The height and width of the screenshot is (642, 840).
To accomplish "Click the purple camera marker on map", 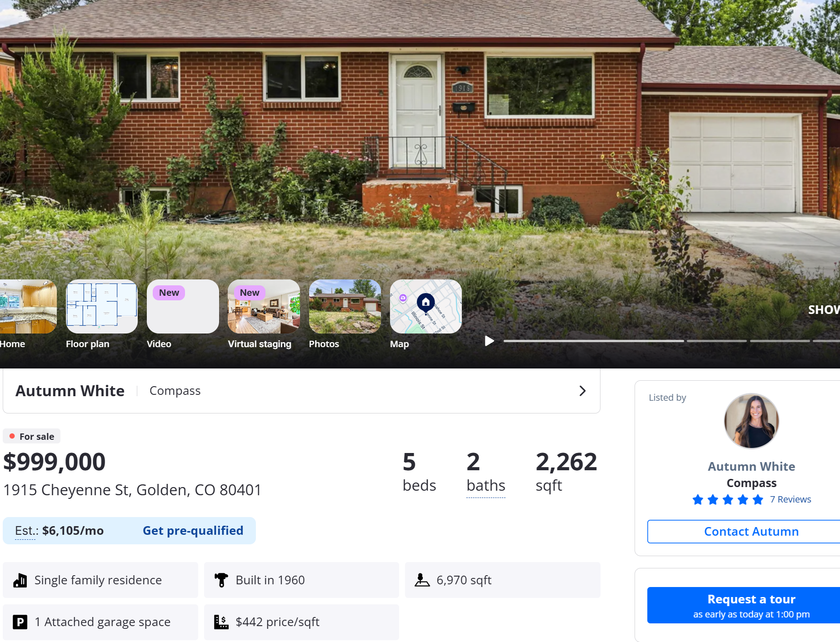I will point(403,298).
